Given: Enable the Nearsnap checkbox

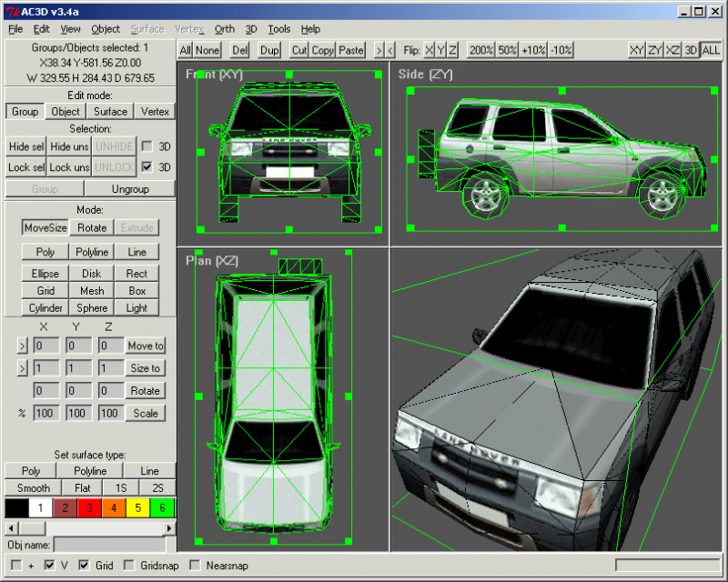Looking at the screenshot, I should pos(195,566).
